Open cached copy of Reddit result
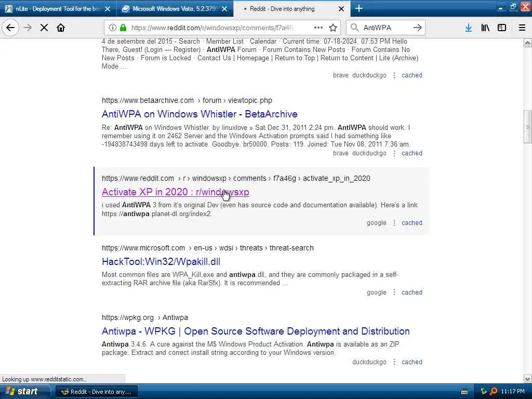The image size is (532, 399). (412, 223)
